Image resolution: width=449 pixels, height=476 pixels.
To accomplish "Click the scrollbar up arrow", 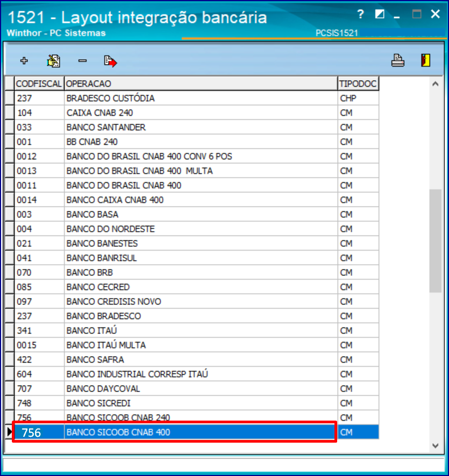I will point(436,84).
